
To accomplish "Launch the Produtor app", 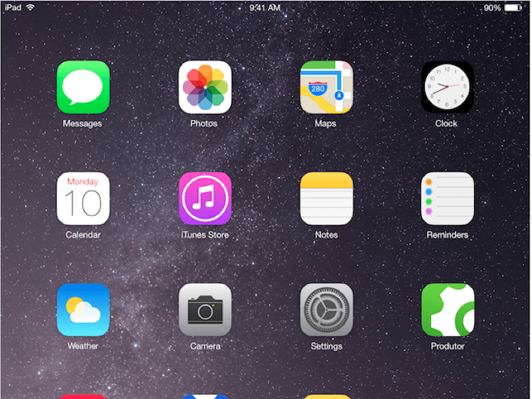I will point(448,310).
